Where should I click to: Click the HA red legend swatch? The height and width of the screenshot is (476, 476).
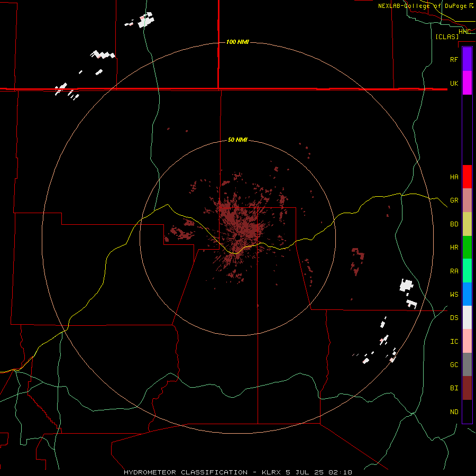pyautogui.click(x=467, y=177)
